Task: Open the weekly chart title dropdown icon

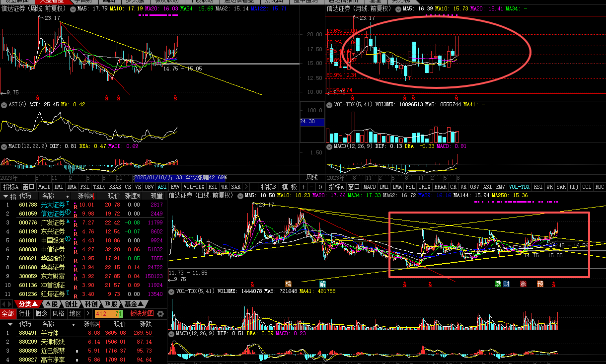Action: point(73,9)
